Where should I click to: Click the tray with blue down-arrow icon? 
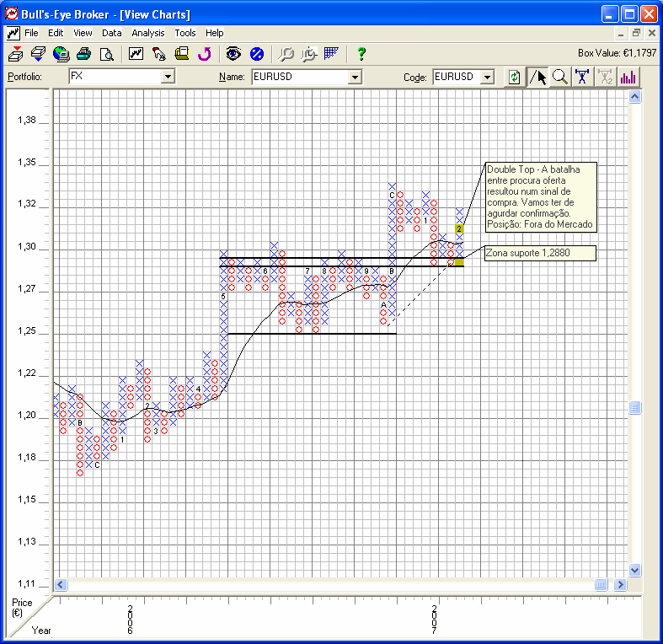[38, 54]
